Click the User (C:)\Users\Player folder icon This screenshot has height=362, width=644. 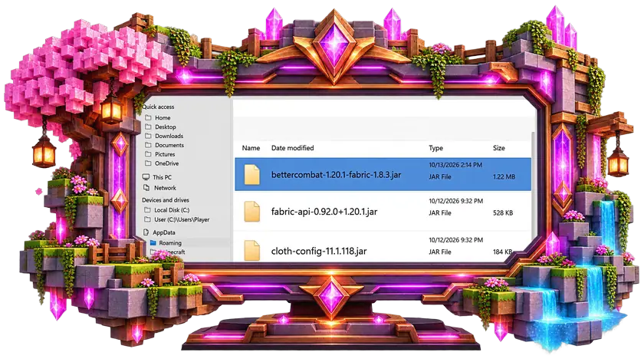click(x=147, y=219)
